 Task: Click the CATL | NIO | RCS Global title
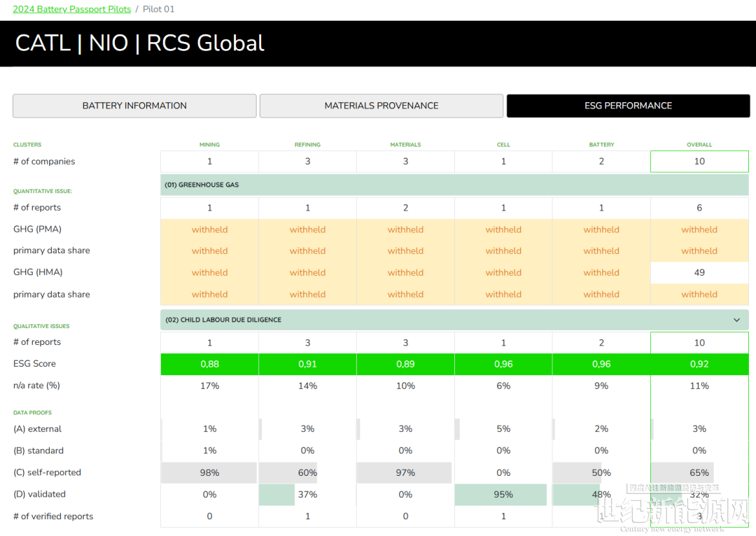coord(140,43)
